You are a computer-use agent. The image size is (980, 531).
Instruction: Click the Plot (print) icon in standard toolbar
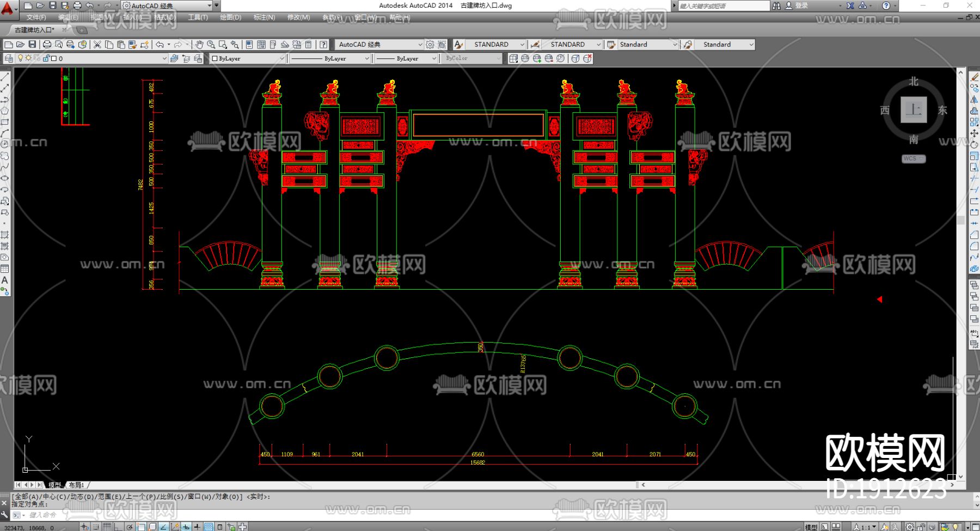point(47,45)
